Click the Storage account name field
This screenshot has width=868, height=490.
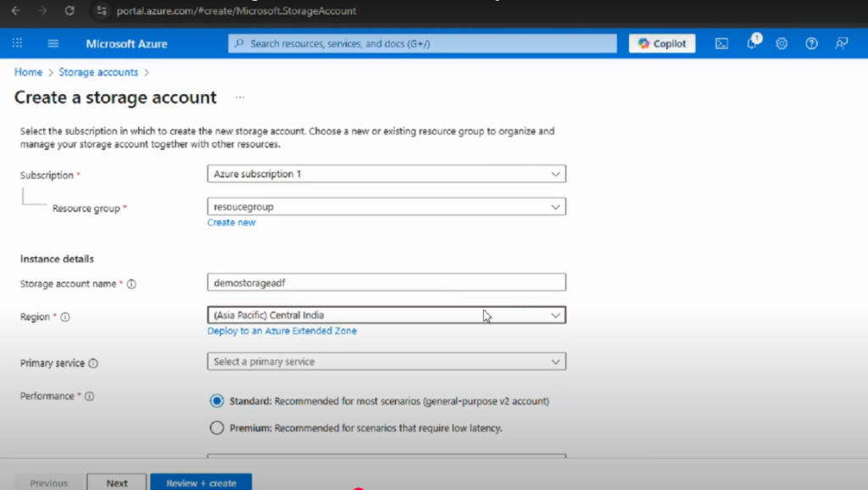[x=387, y=282]
